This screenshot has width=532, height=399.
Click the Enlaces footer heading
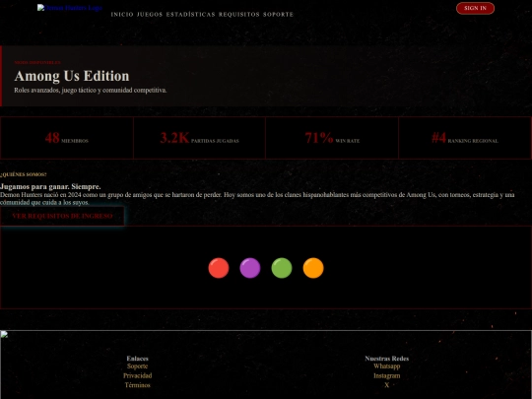[137, 359]
